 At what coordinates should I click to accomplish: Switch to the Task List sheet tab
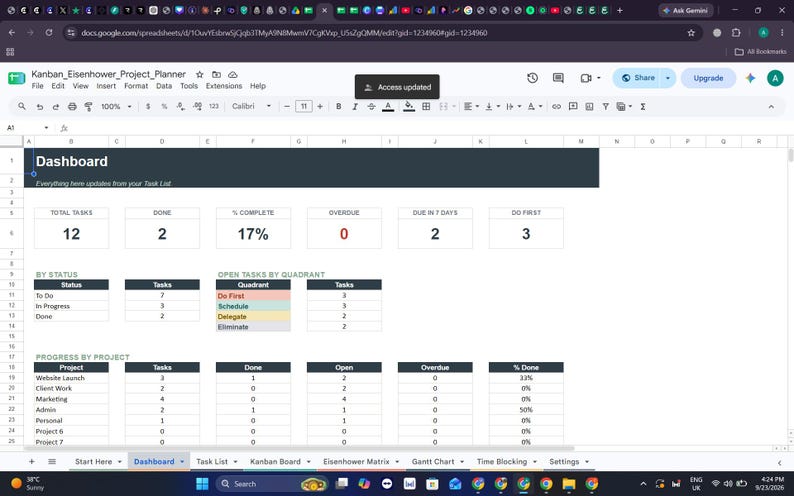tap(212, 462)
